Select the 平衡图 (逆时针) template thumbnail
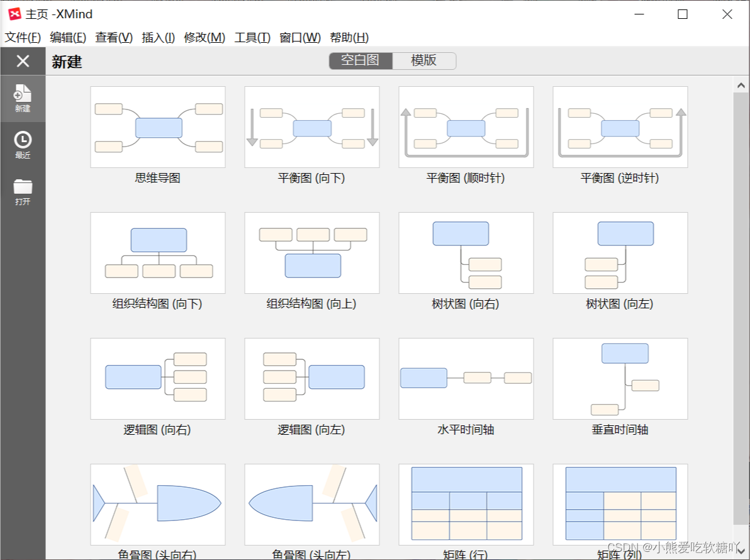 click(x=620, y=127)
